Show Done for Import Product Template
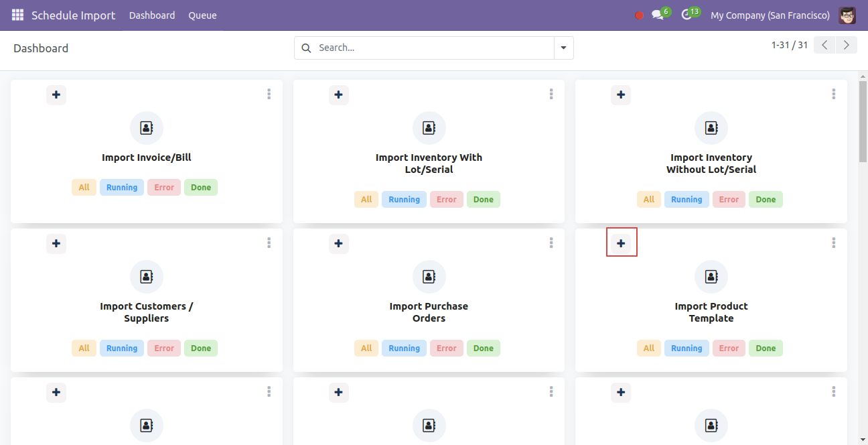The height and width of the screenshot is (445, 868). 766,348
